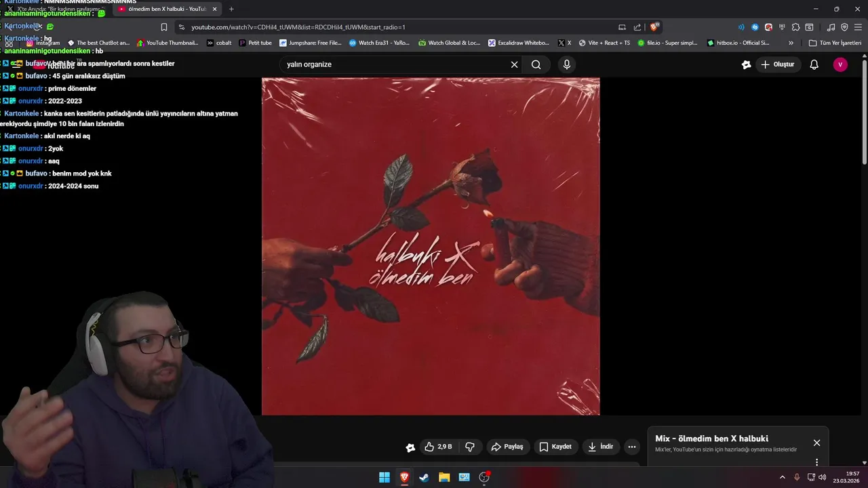The image size is (868, 488).
Task: Open Brave media control music note icon
Action: (x=831, y=27)
